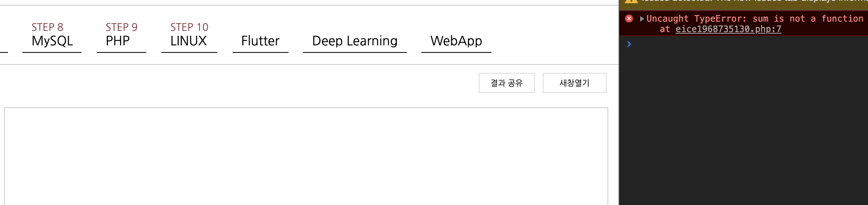Click the yellow warning triangle icon
Image resolution: width=868 pixels, height=205 pixels.
tap(631, 2)
